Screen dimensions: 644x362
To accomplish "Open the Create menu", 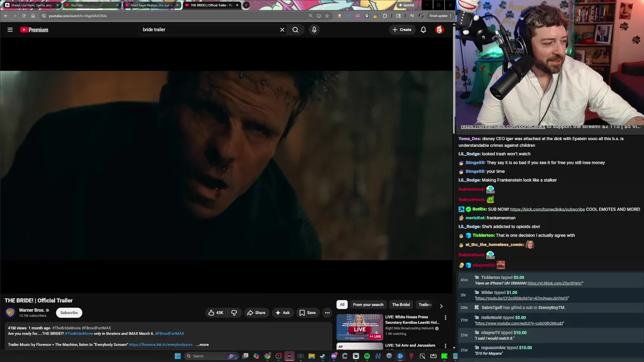I will coord(401,30).
